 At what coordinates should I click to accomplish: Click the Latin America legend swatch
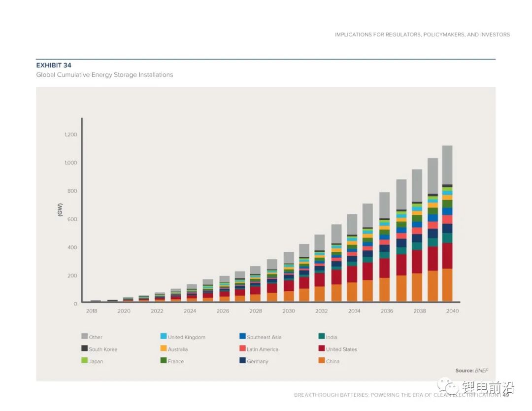[242, 348]
